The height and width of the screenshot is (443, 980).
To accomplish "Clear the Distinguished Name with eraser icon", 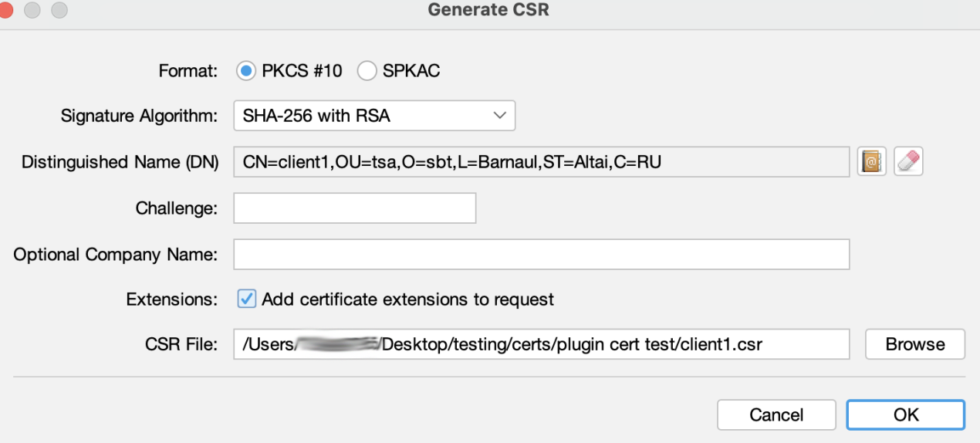I will (909, 163).
